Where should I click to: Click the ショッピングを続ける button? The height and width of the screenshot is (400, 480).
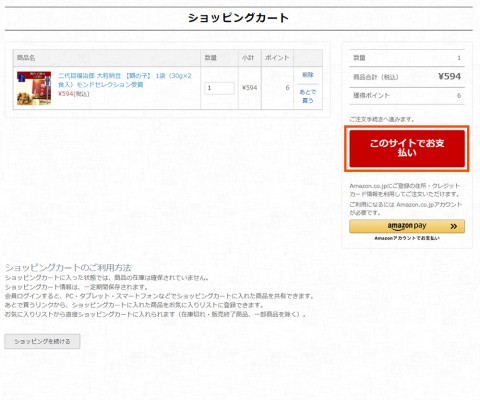[x=42, y=341]
